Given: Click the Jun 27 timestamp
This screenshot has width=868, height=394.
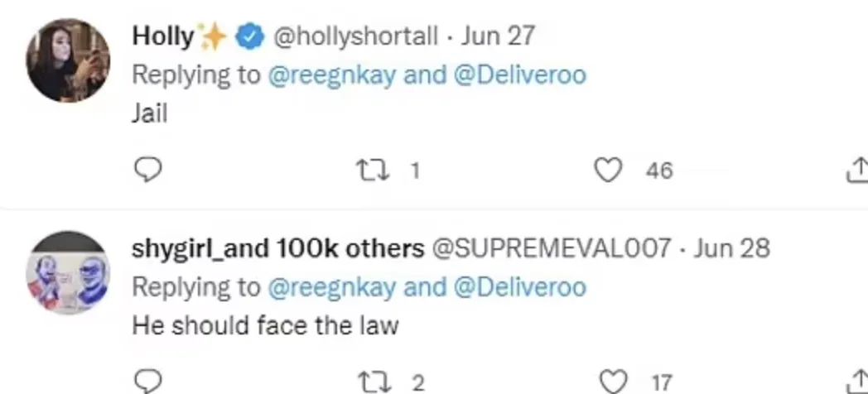Looking at the screenshot, I should [499, 36].
